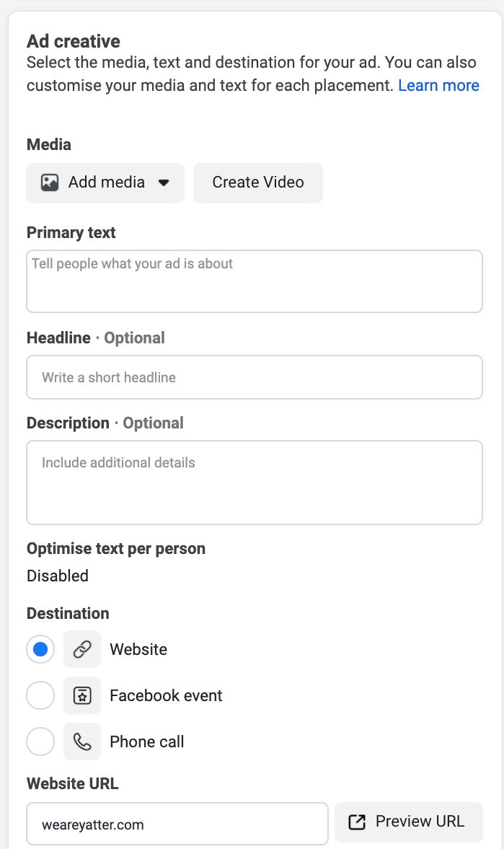Click the telephone handset icon
The height and width of the screenshot is (849, 504).
coord(82,742)
